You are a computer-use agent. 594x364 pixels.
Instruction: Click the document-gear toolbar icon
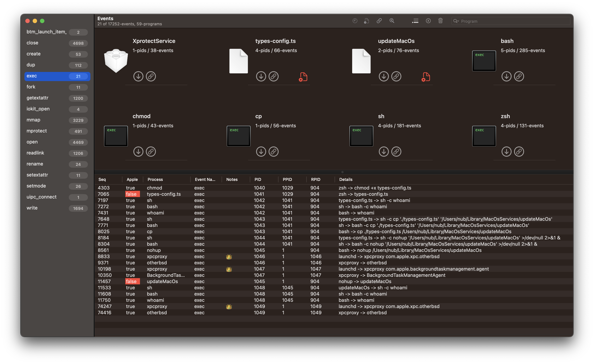[x=366, y=21]
